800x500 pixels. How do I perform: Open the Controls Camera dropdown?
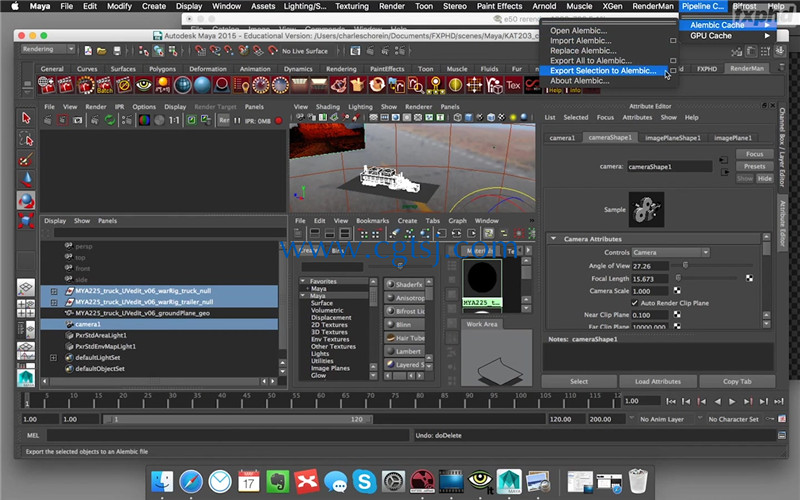tap(670, 253)
